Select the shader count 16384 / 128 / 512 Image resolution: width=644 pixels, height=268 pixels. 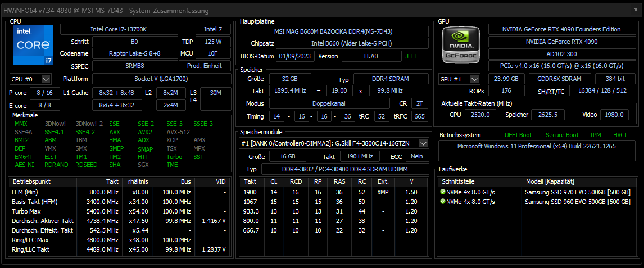[602, 90]
